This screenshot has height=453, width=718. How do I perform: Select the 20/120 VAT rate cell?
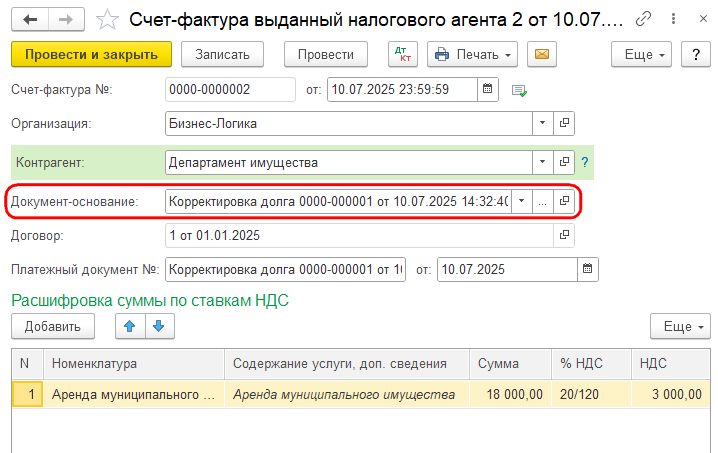[x=592, y=394]
